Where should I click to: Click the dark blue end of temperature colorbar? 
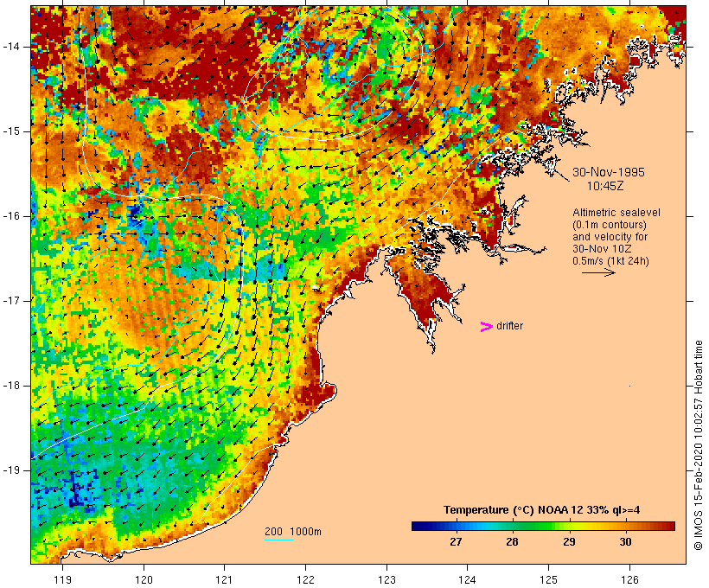tap(418, 526)
